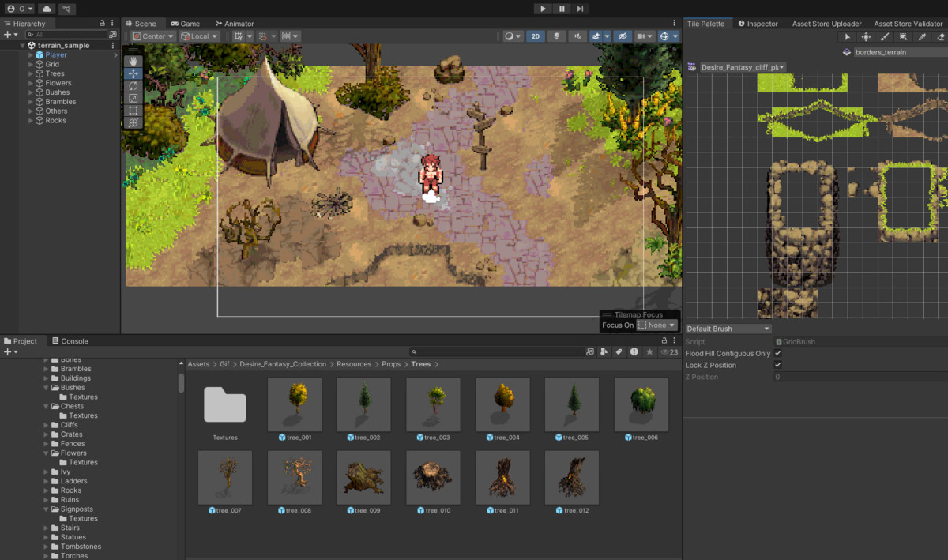The height and width of the screenshot is (560, 948).
Task: Expand the Cliffs folder in Project tree
Action: click(x=46, y=425)
